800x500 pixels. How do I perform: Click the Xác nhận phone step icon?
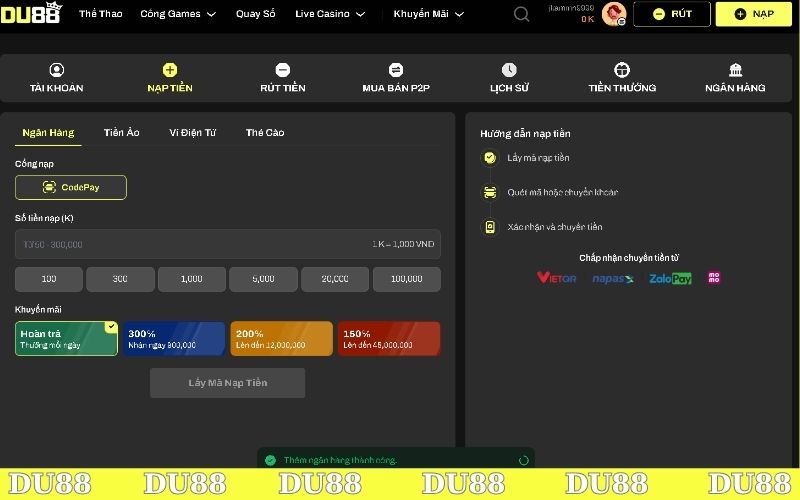click(x=490, y=227)
